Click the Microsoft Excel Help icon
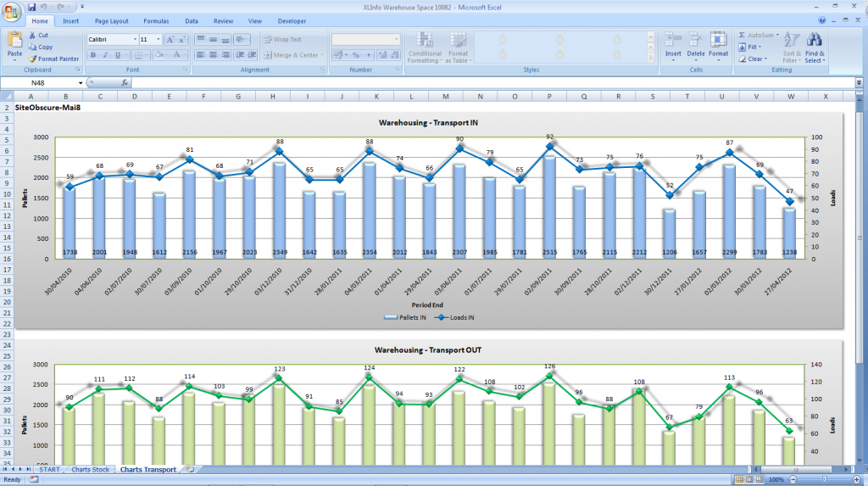The width and height of the screenshot is (868, 486). [x=822, y=20]
